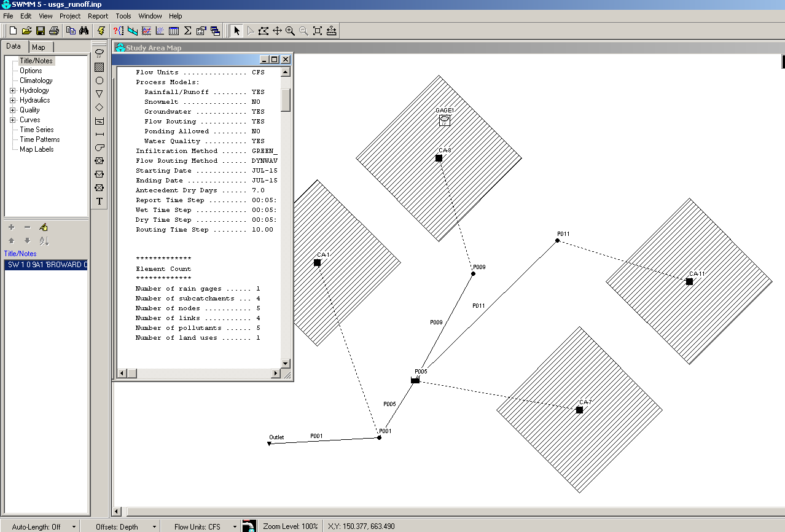Switch to the Map tab
Image resolution: width=785 pixels, height=532 pixels.
[41, 47]
